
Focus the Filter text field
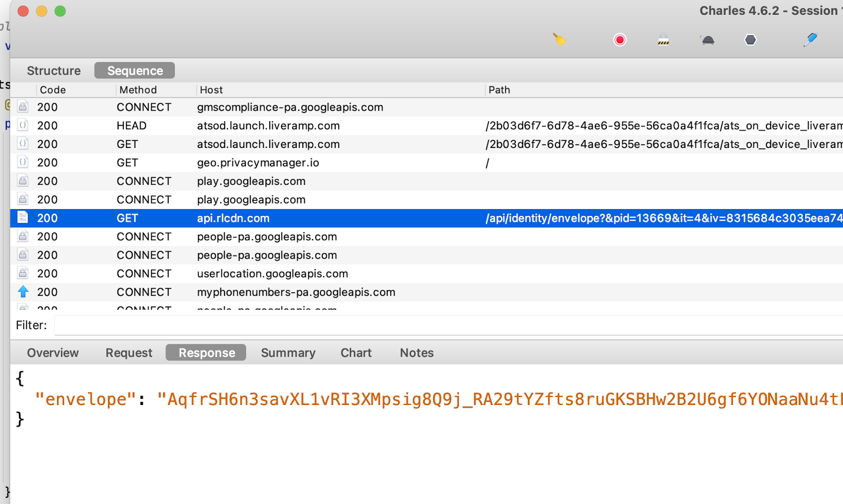[x=448, y=325]
